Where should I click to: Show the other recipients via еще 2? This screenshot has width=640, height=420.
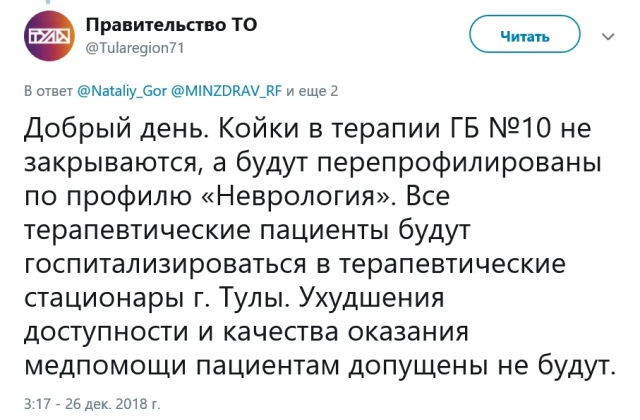(321, 90)
